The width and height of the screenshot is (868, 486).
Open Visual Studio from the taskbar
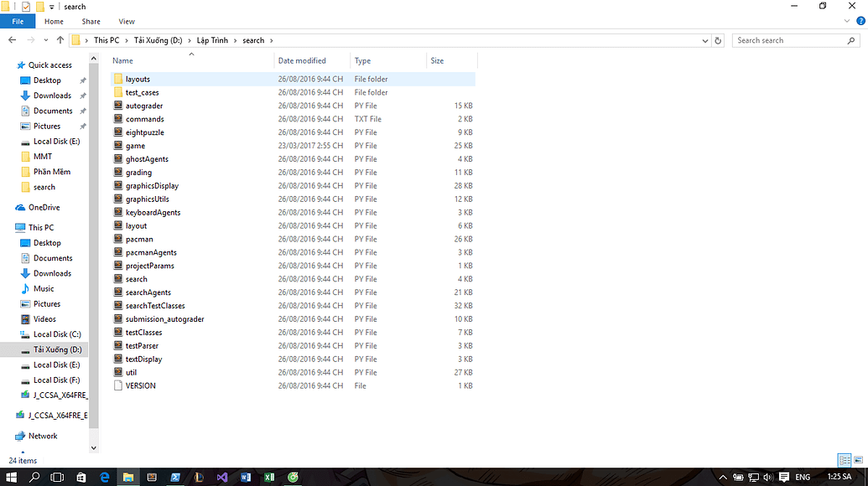coord(221,477)
